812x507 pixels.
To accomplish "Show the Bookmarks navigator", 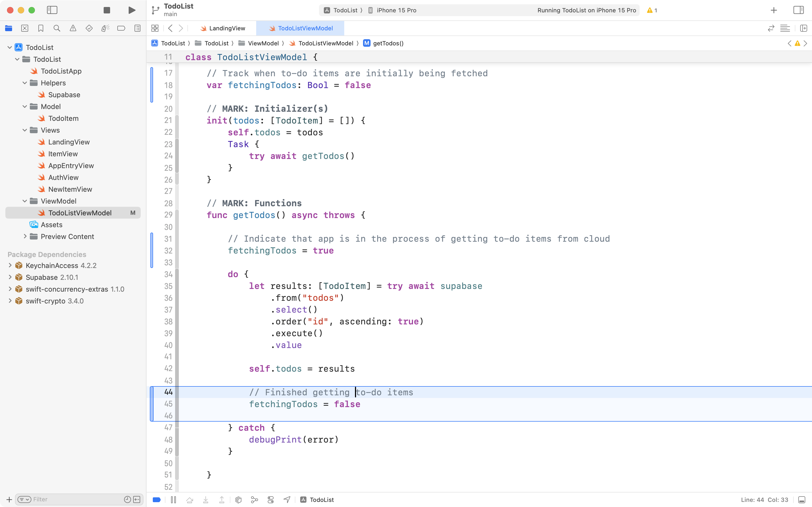I will coord(41,28).
